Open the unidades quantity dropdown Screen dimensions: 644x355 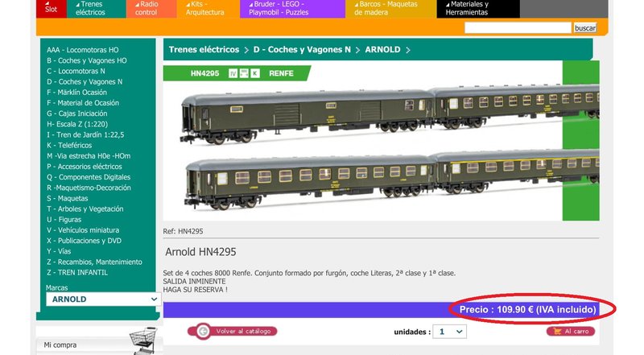coord(450,332)
